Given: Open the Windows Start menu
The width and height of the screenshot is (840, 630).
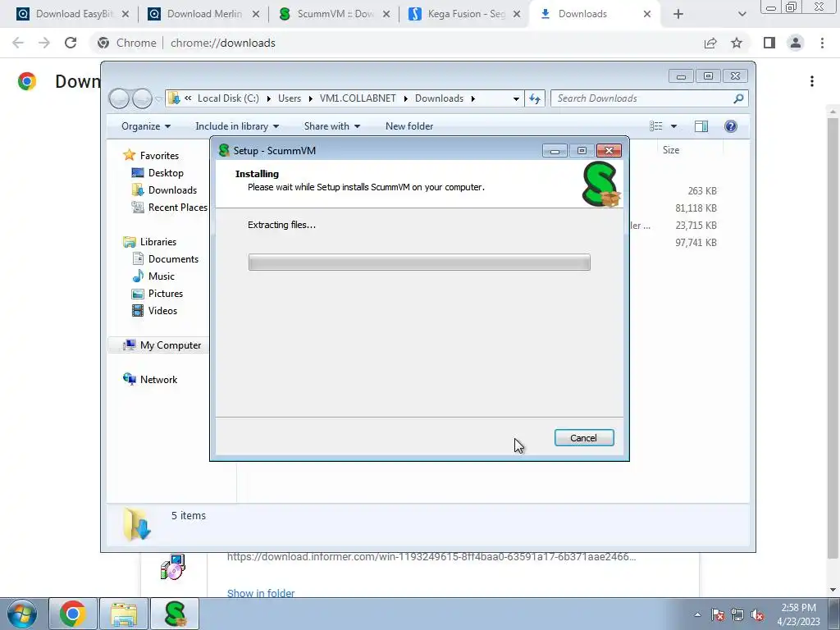Looking at the screenshot, I should click(x=22, y=614).
